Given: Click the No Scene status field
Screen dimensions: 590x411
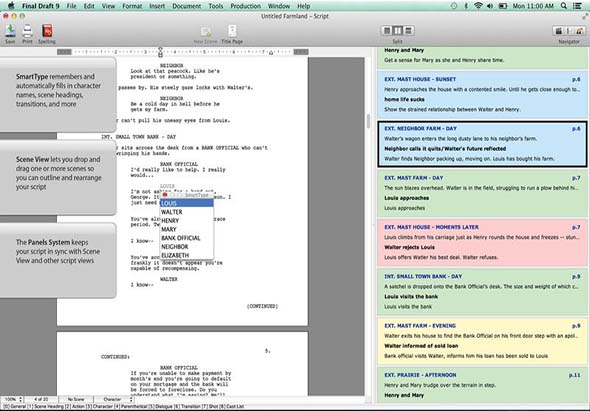Looking at the screenshot, I should [76, 399].
